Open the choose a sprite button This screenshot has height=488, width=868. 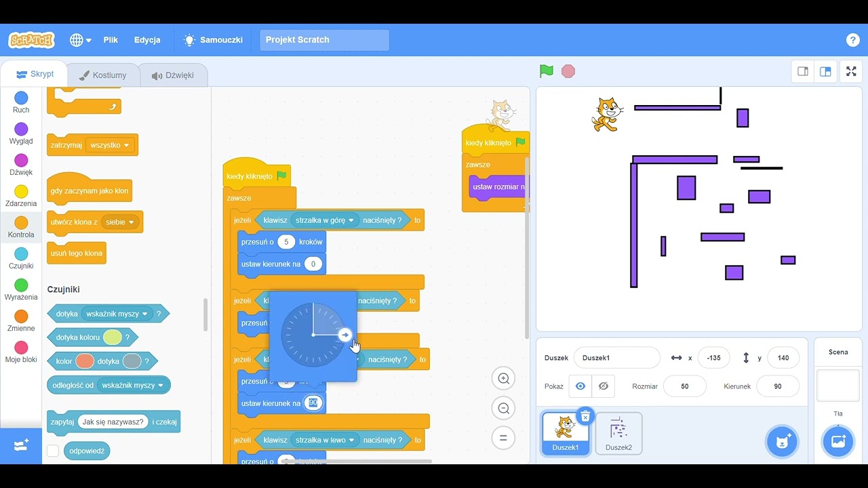pyautogui.click(x=782, y=442)
